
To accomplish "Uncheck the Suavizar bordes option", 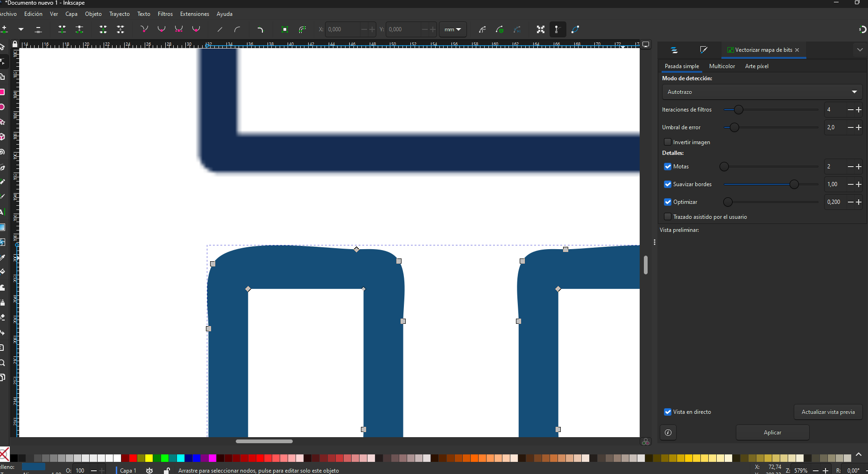I will [668, 184].
